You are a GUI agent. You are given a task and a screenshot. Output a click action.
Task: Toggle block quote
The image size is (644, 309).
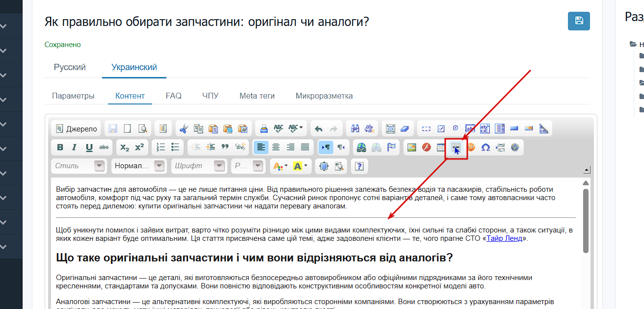click(x=225, y=147)
